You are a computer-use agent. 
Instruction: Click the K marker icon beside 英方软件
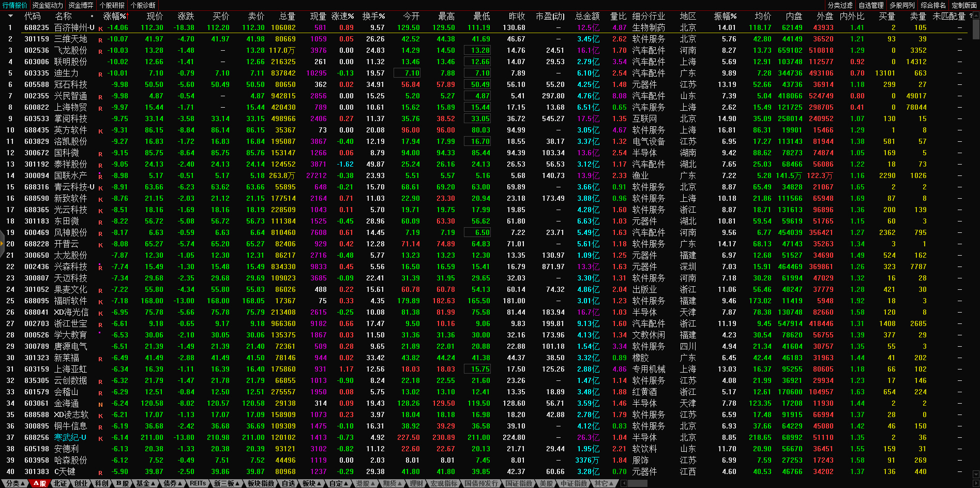click(x=100, y=131)
